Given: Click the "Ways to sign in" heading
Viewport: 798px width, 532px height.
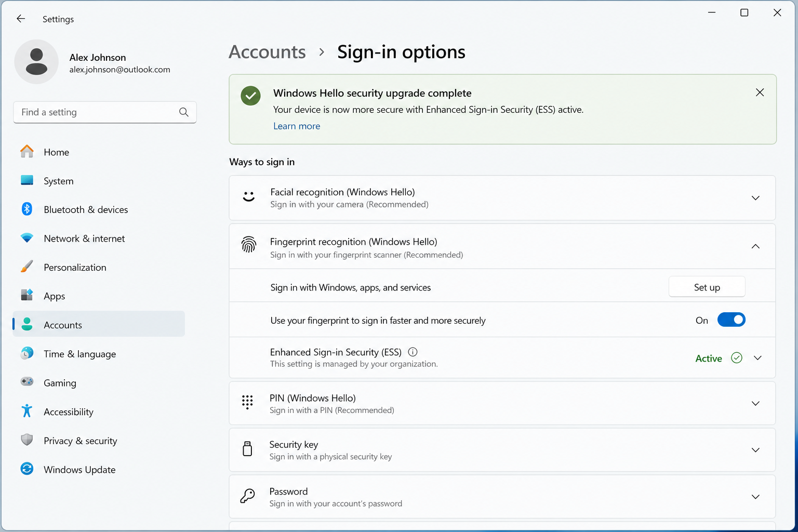Looking at the screenshot, I should click(x=262, y=162).
